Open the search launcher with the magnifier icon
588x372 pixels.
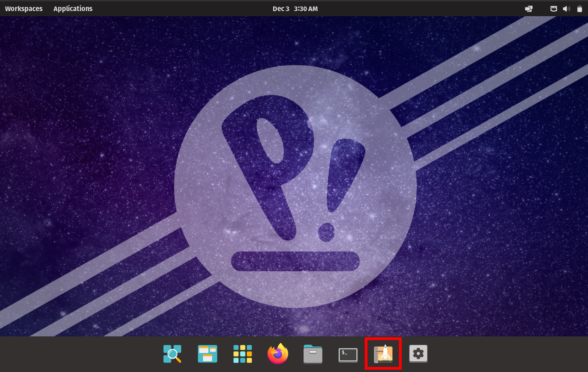[x=172, y=354]
